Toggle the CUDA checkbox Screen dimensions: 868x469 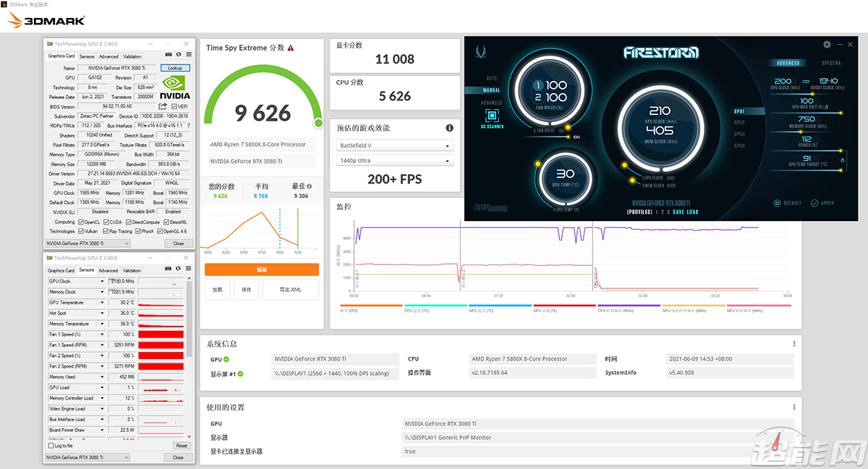pos(107,222)
